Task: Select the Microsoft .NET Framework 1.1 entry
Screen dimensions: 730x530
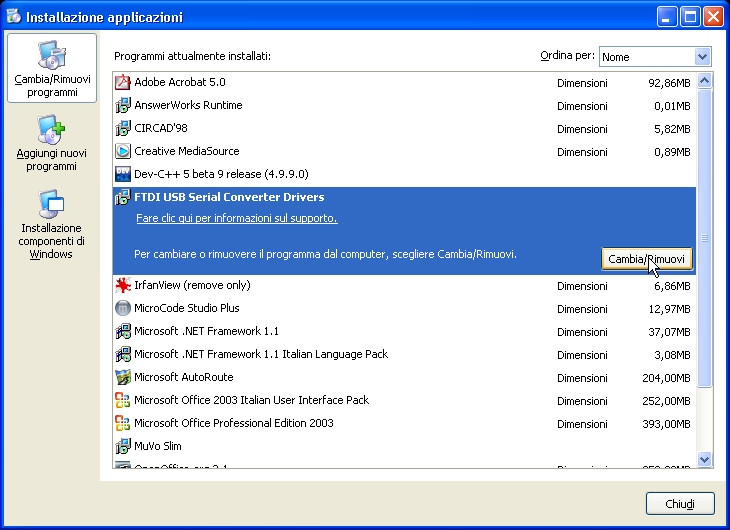Action: pyautogui.click(x=404, y=331)
